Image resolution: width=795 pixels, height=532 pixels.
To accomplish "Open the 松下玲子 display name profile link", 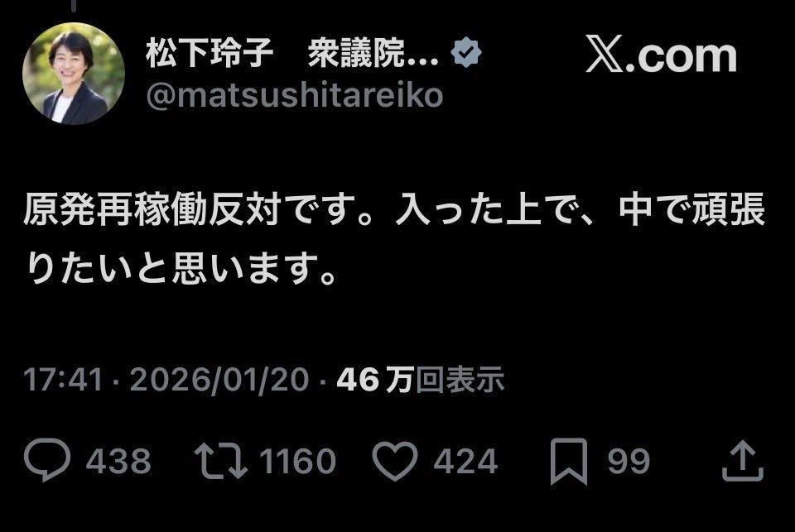I will coord(210,53).
